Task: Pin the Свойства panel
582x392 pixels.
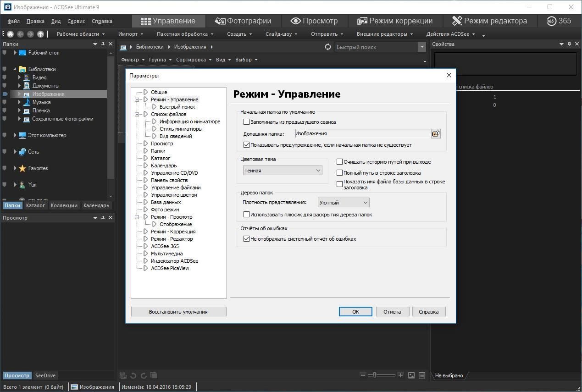Action: pos(570,44)
